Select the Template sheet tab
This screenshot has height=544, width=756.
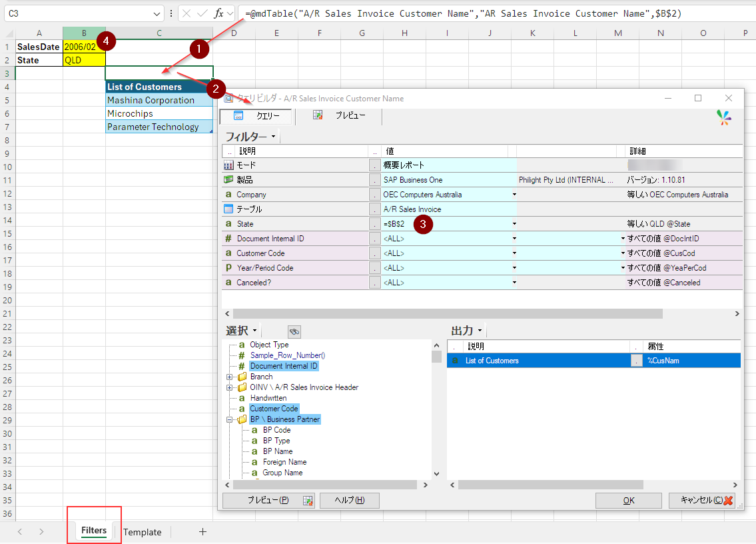coord(143,532)
